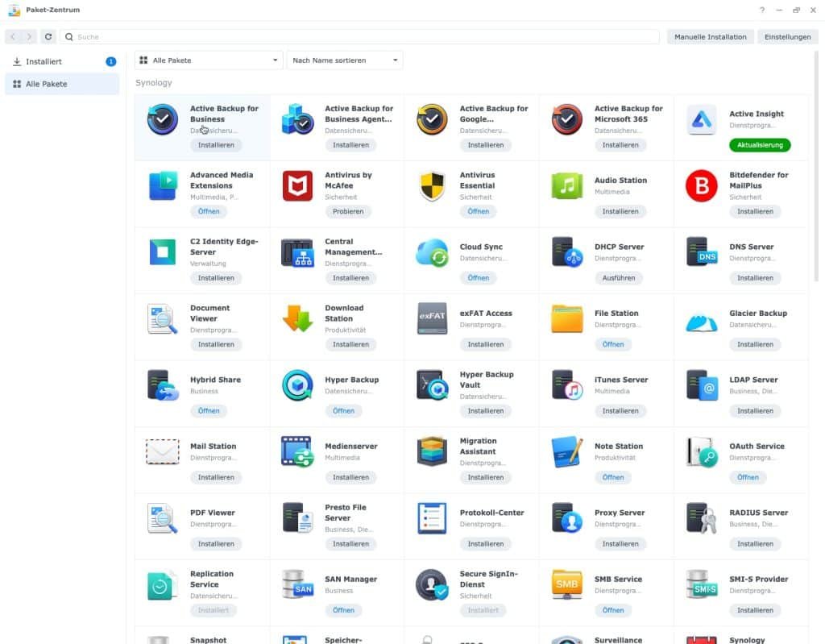Click the SAN Manager icon
Image resolution: width=825 pixels, height=644 pixels.
[x=297, y=584]
